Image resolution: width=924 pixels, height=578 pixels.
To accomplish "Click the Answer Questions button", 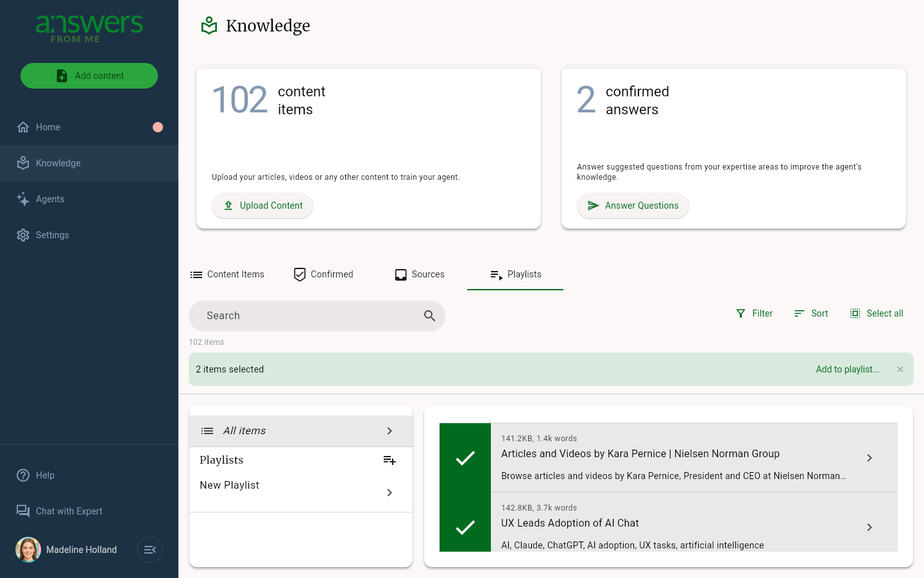I will coord(633,206).
